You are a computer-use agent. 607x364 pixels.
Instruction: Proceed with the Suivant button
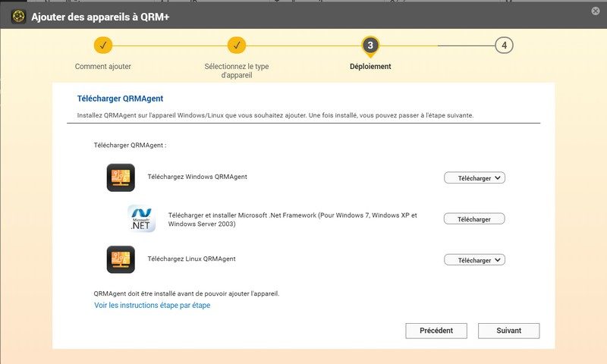click(508, 331)
